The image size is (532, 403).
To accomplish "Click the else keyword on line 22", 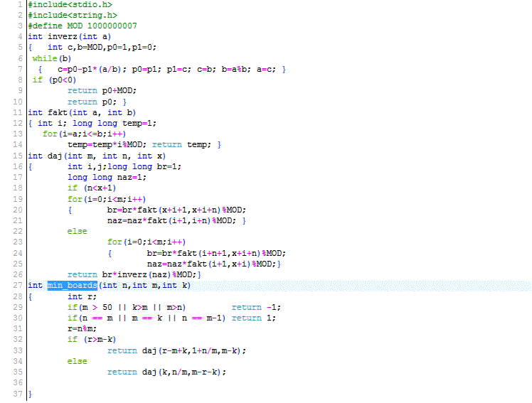I will click(x=78, y=231).
